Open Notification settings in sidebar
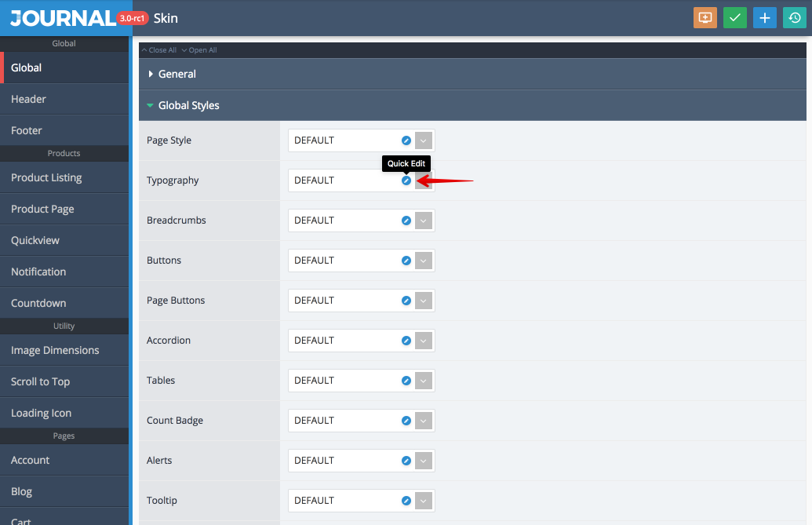The width and height of the screenshot is (812, 525). pyautogui.click(x=64, y=272)
